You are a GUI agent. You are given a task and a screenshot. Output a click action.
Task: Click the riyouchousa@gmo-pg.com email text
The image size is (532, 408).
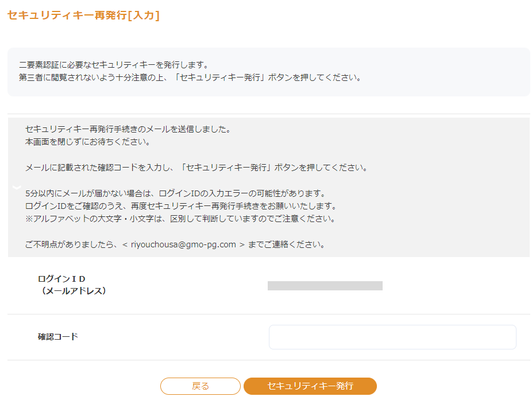(x=183, y=244)
